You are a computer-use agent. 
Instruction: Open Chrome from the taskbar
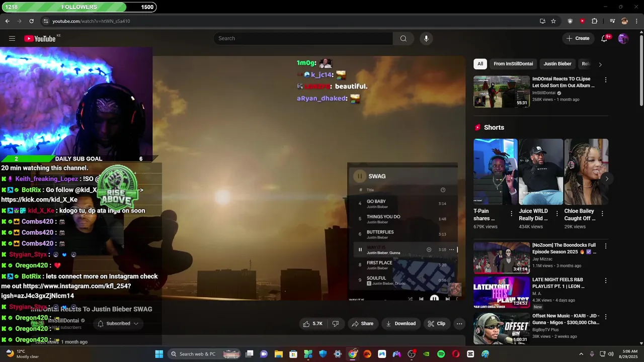coord(353,354)
